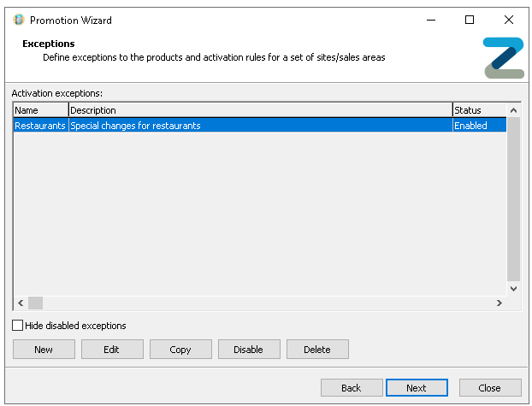Proceed with the Next button

click(417, 388)
